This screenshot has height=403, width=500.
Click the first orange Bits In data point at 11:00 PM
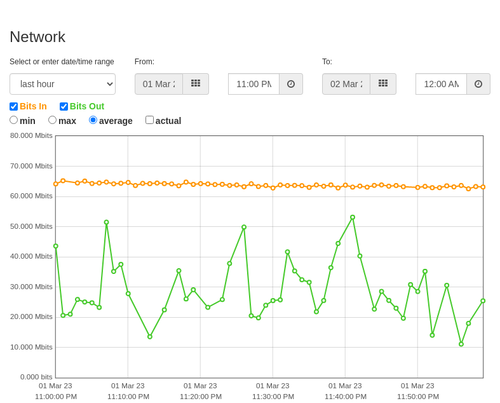pyautogui.click(x=56, y=184)
